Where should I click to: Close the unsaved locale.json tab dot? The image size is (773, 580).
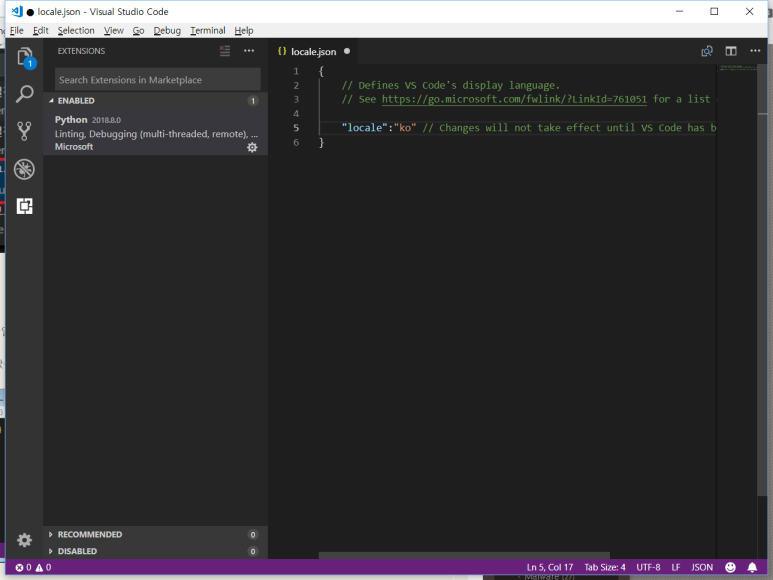pyautogui.click(x=347, y=51)
